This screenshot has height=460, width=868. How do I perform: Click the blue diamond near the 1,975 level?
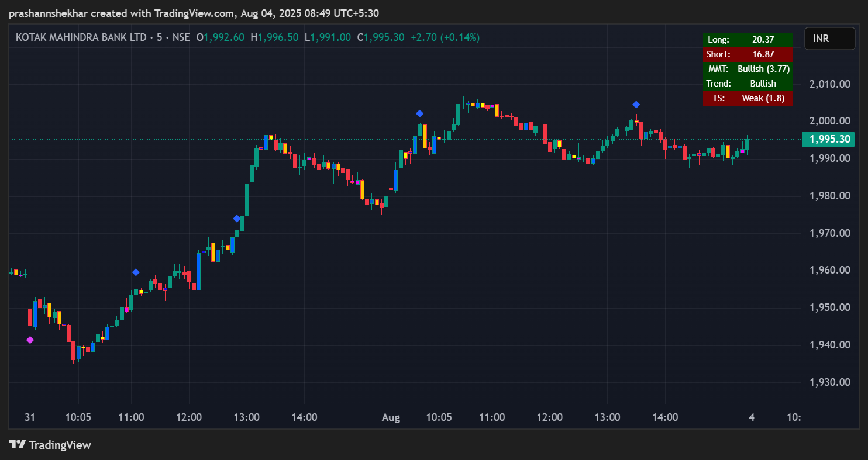tap(237, 219)
